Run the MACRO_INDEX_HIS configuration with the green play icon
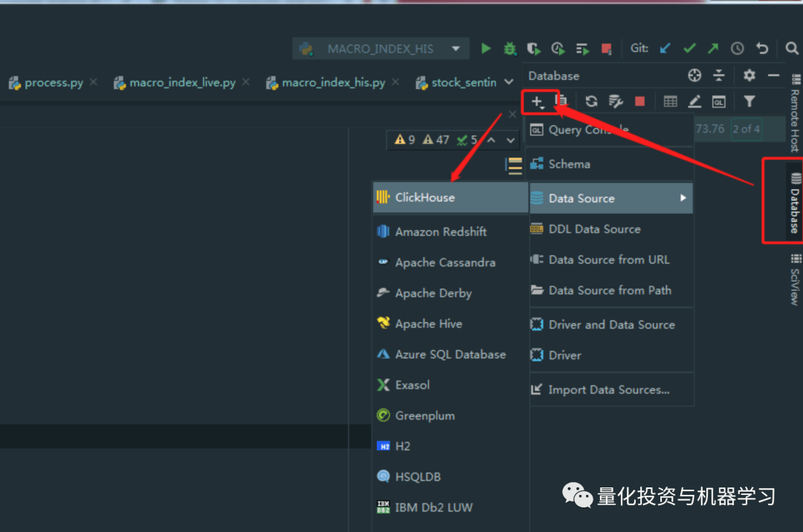 coord(486,48)
